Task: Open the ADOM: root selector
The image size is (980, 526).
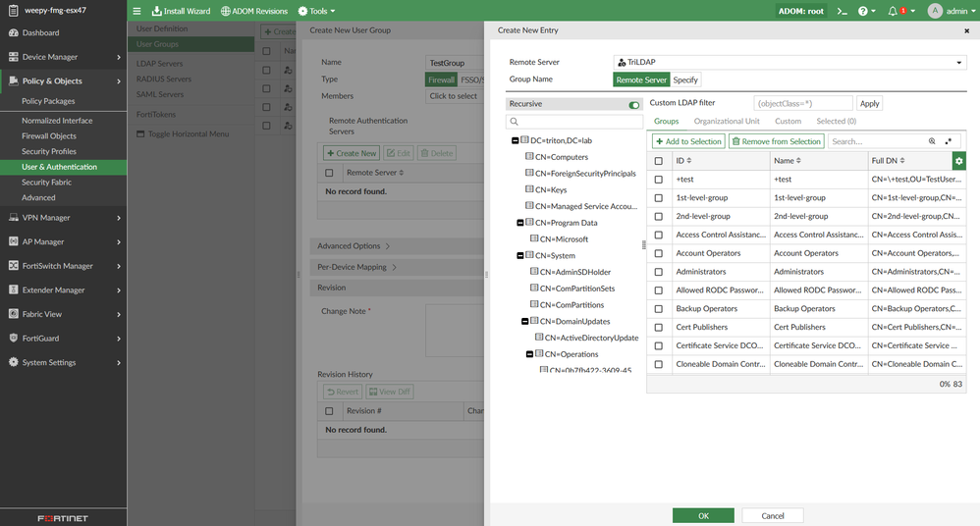Action: [x=801, y=11]
